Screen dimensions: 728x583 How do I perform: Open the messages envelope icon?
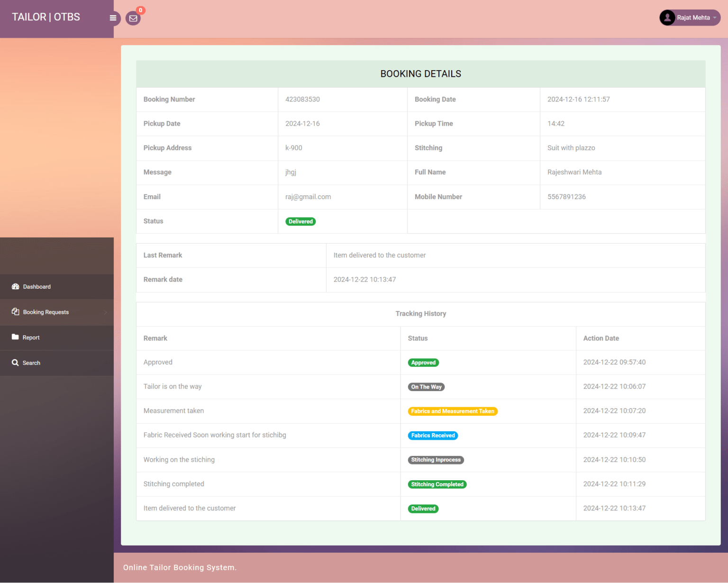click(x=133, y=18)
